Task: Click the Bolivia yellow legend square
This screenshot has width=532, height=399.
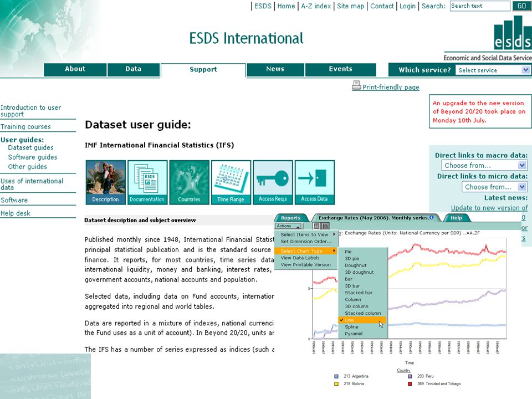Action: pyautogui.click(x=336, y=383)
